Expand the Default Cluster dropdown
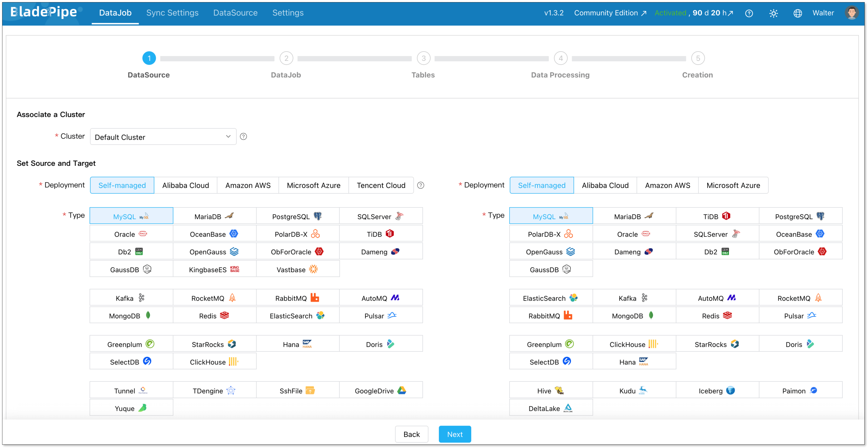This screenshot has height=448, width=868. [x=163, y=137]
